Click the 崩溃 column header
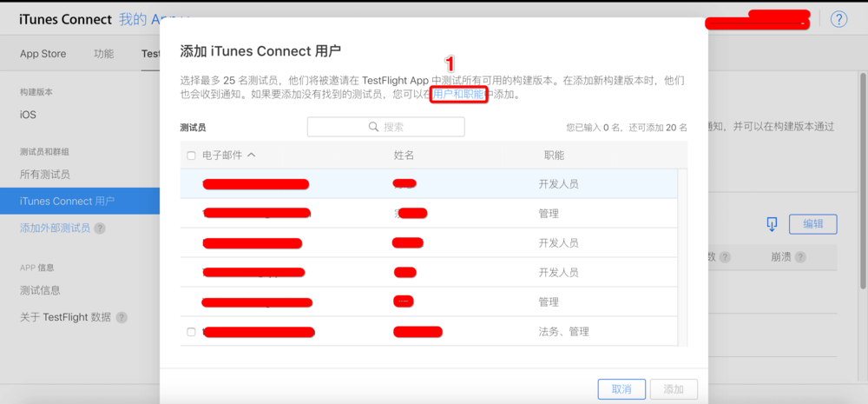The height and width of the screenshot is (404, 868). tap(780, 257)
